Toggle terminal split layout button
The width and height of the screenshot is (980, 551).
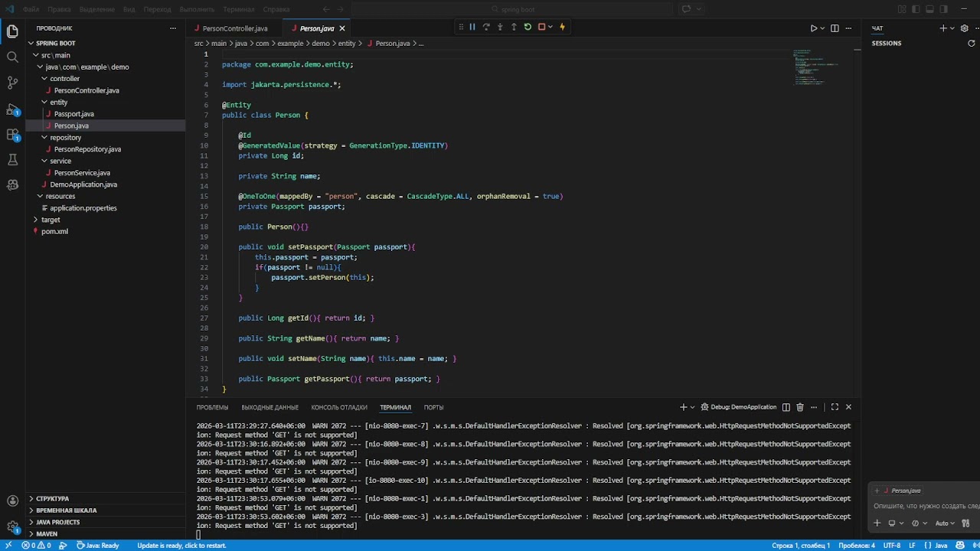[786, 407]
